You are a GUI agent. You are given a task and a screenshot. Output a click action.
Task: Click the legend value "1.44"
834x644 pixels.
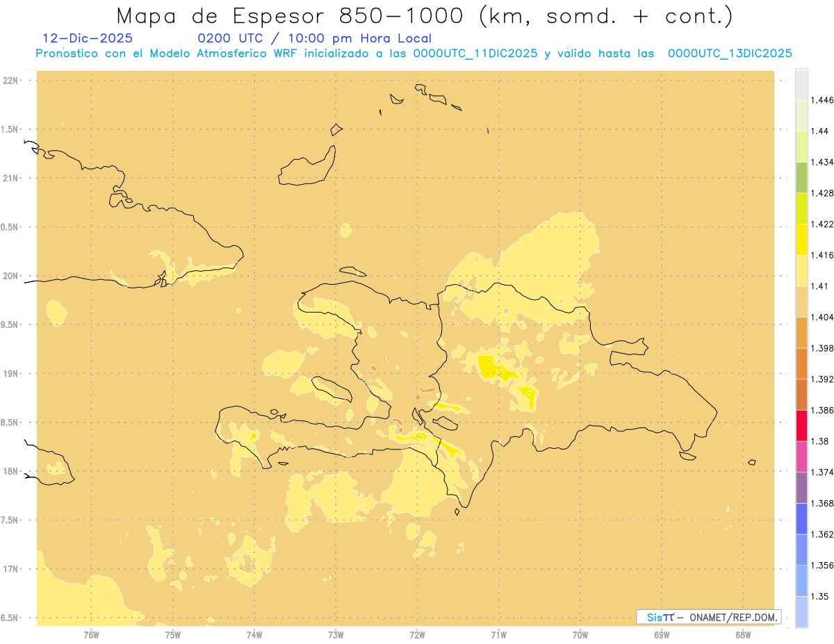(x=821, y=131)
